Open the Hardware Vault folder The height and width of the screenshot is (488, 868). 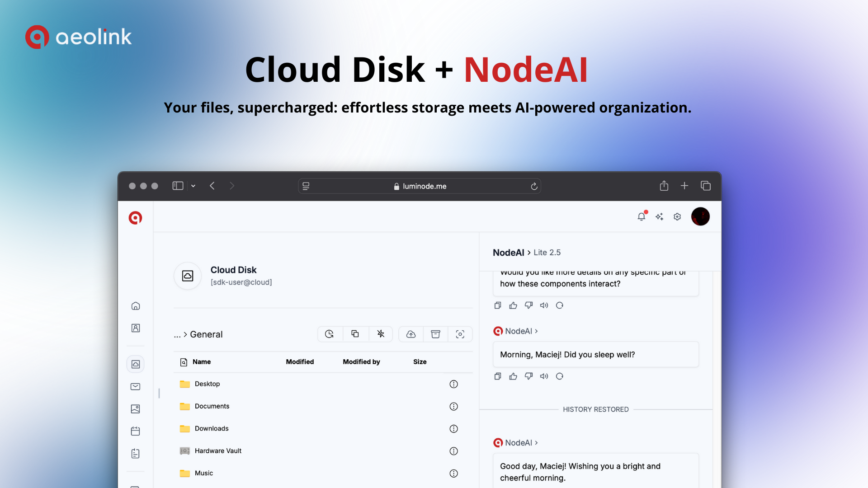[218, 451]
